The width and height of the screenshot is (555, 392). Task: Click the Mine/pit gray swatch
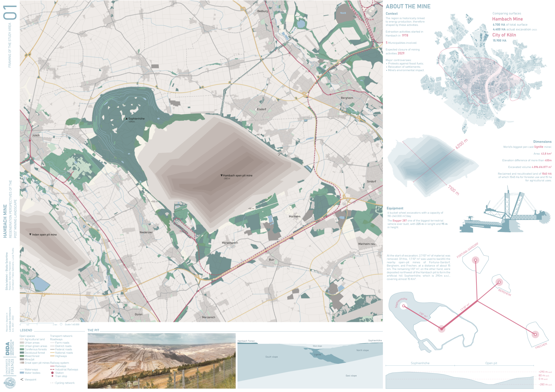(22, 359)
